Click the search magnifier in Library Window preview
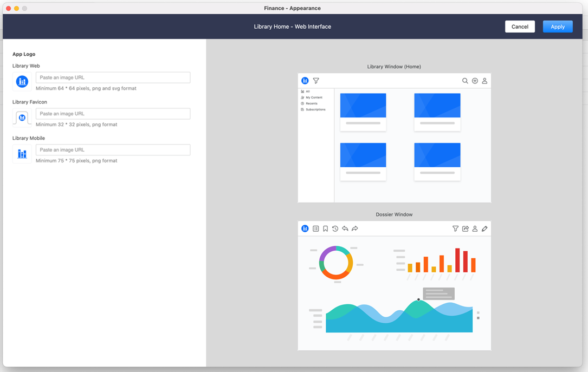This screenshot has height=372, width=588. click(x=465, y=81)
